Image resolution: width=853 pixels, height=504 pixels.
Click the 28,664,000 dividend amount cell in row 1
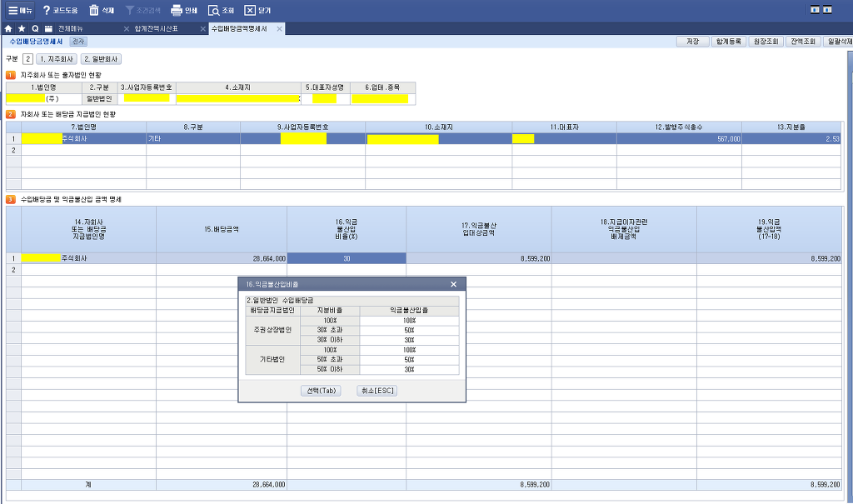(x=222, y=258)
